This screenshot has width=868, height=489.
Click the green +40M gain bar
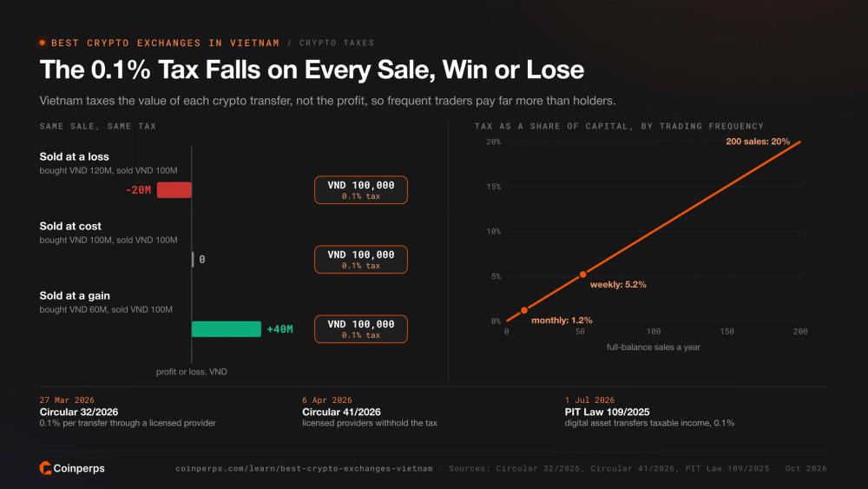pos(227,329)
